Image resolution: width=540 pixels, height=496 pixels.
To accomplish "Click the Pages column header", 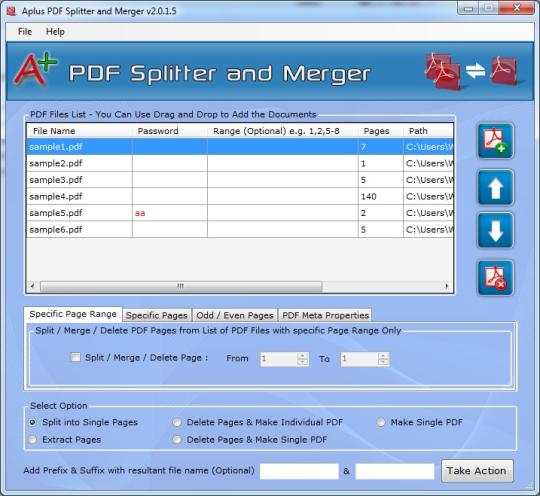I will [381, 131].
